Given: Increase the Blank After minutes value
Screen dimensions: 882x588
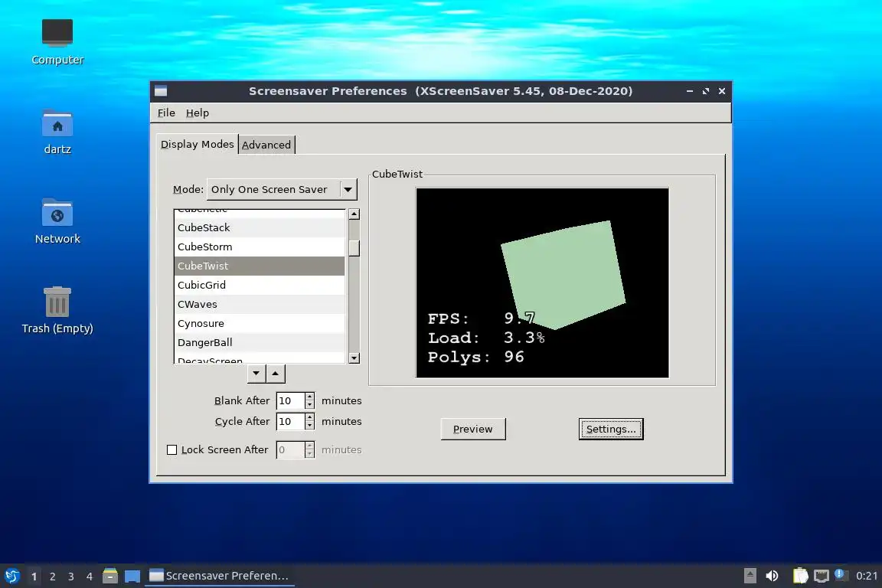Looking at the screenshot, I should pyautogui.click(x=309, y=397).
